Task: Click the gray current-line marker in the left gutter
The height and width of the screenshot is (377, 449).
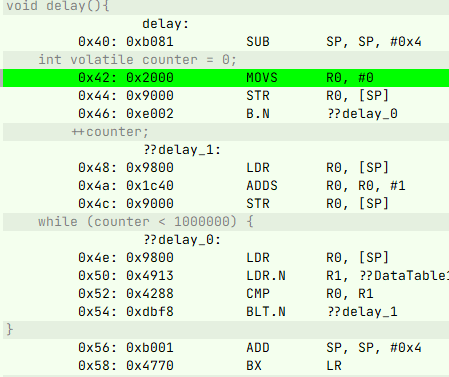Action: pos(1,78)
